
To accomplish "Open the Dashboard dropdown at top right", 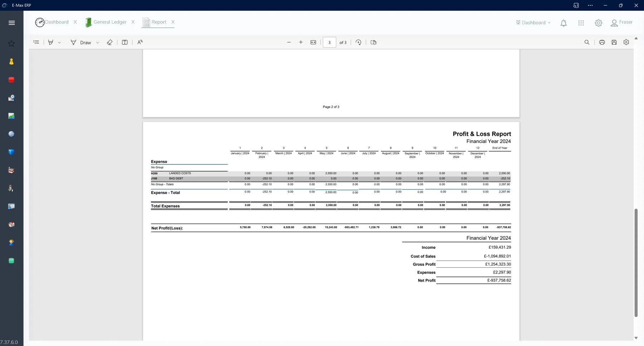I will (x=533, y=23).
